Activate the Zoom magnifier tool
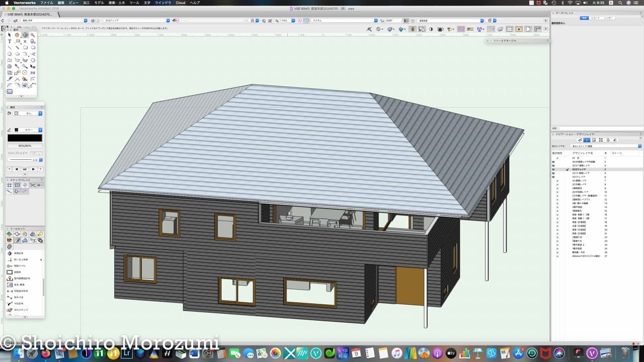 point(33,35)
